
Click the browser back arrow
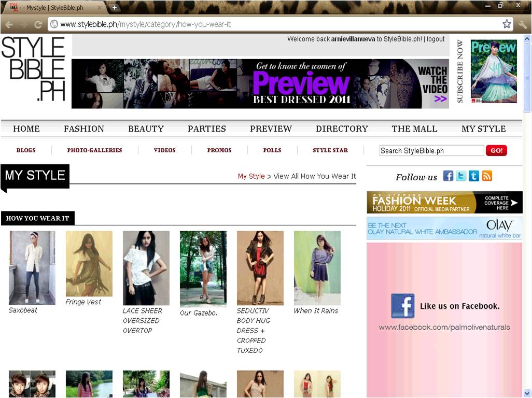tap(9, 24)
